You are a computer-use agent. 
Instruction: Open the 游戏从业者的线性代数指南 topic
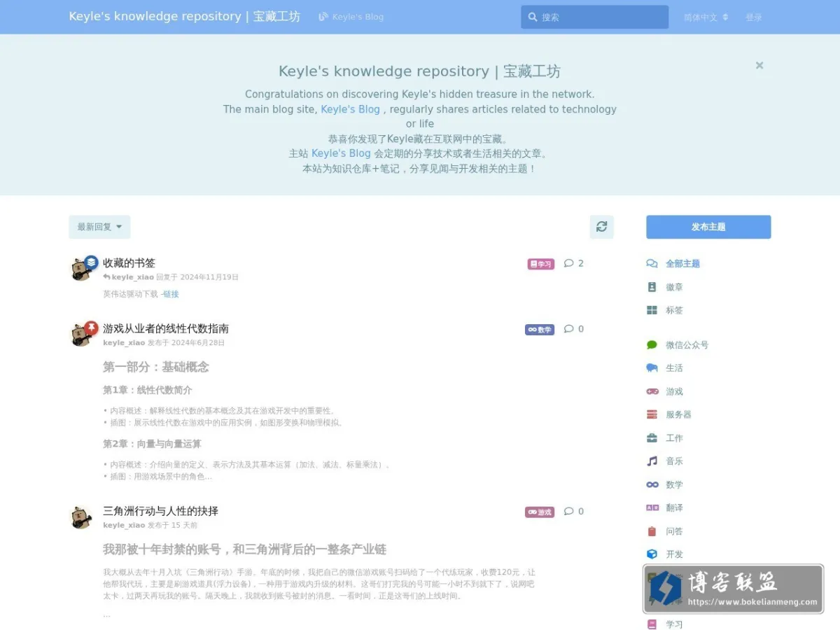(x=166, y=328)
